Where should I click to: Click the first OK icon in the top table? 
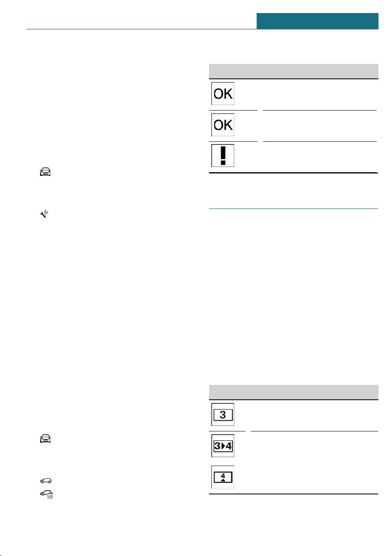pos(223,95)
